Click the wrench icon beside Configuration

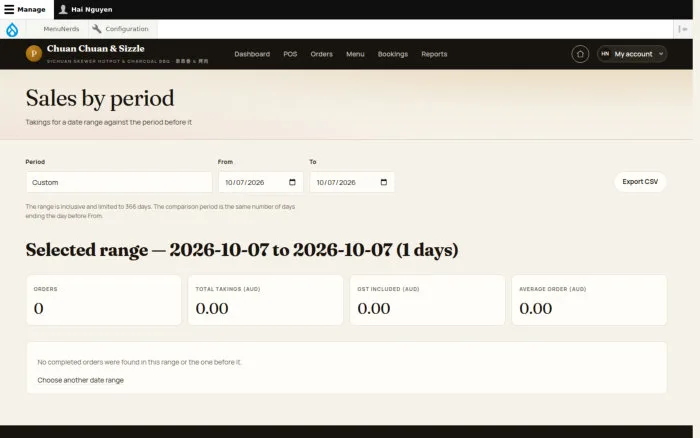click(96, 29)
